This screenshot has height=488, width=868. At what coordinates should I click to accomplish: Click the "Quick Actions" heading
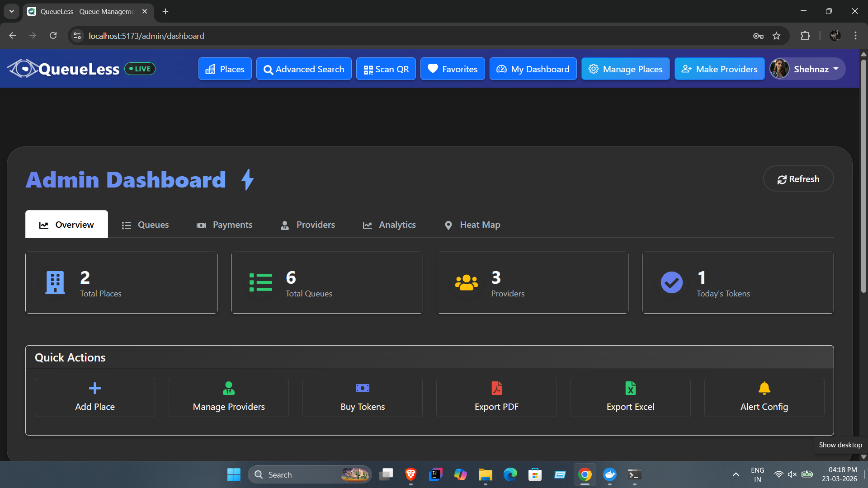tap(70, 357)
